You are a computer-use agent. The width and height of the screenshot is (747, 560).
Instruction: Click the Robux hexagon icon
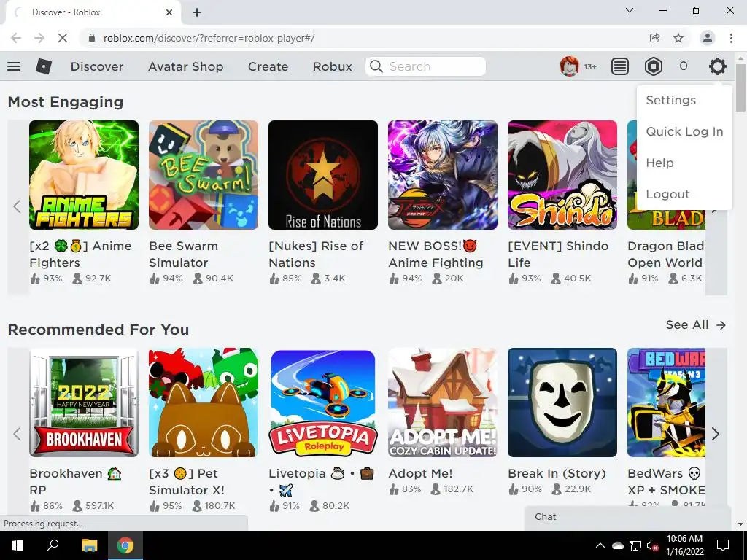click(x=653, y=66)
